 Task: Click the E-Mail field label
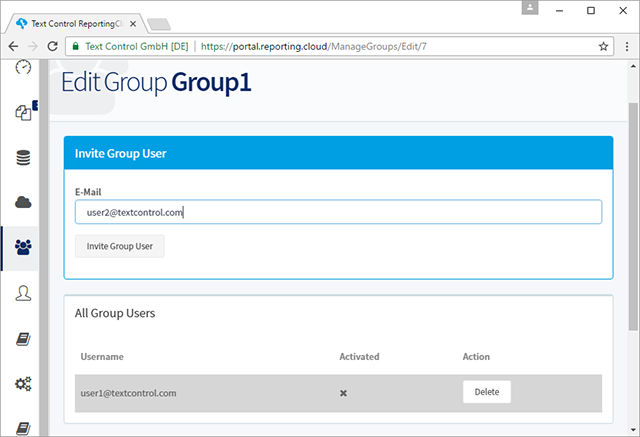tap(88, 192)
